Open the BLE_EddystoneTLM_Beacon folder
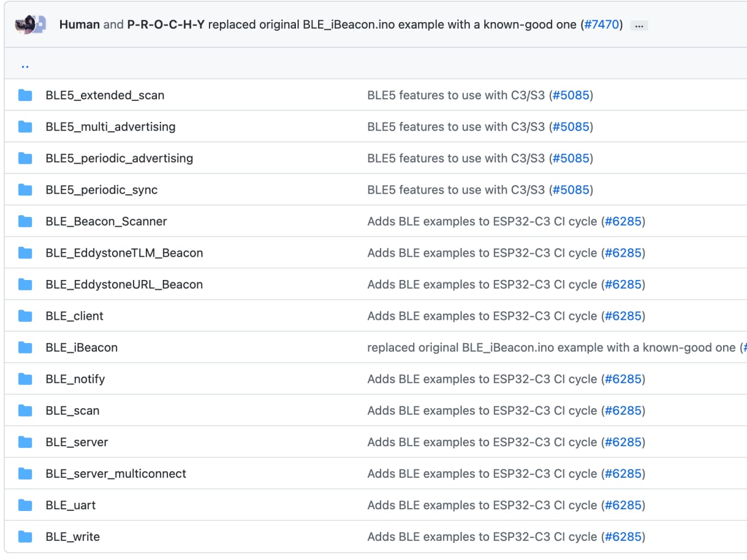The width and height of the screenshot is (747, 560). tap(124, 253)
